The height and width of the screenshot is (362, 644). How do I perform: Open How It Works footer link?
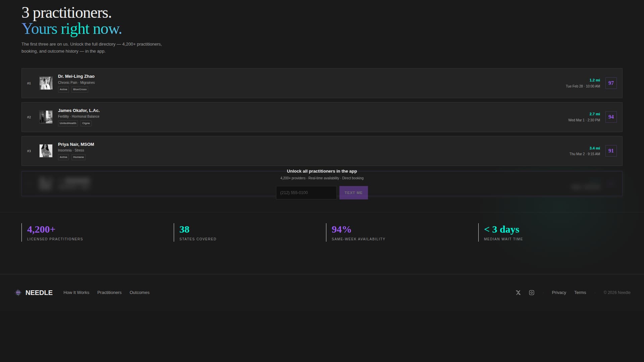76,293
